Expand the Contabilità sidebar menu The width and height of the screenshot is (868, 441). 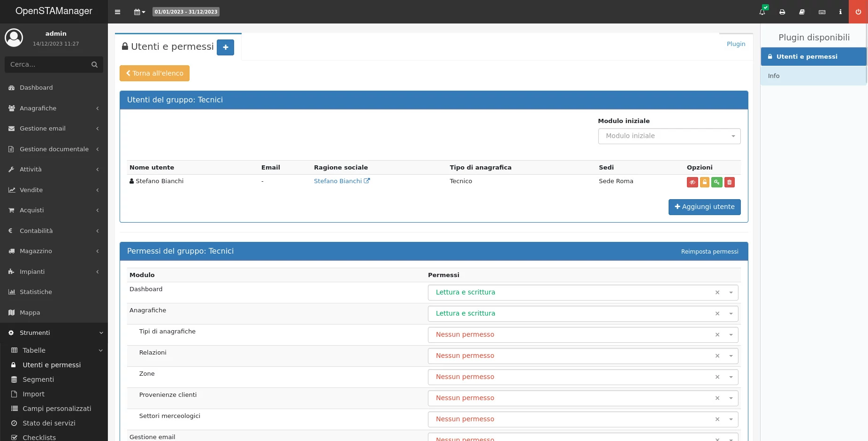(x=54, y=231)
